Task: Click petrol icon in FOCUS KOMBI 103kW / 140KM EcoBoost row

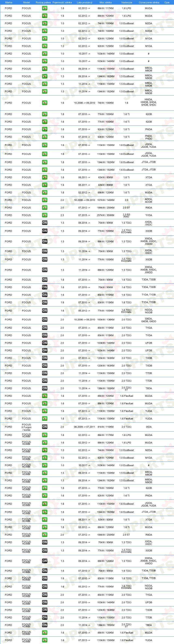Action: [x=45, y=465]
